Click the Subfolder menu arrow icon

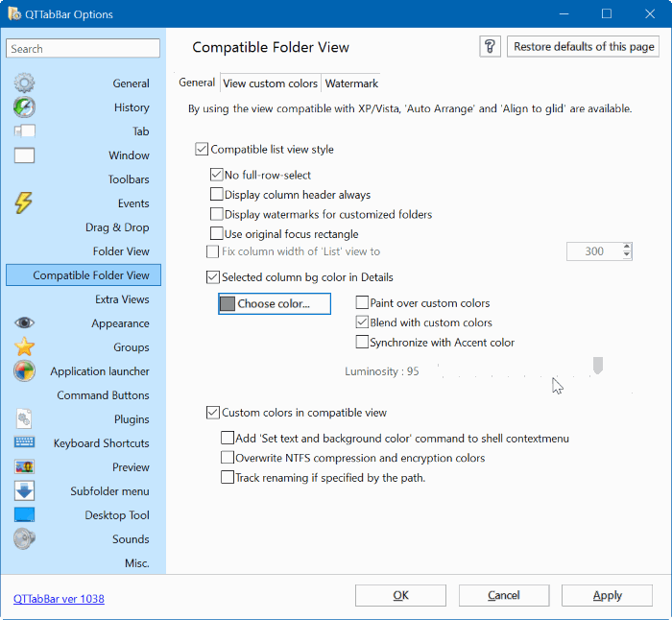coord(24,490)
